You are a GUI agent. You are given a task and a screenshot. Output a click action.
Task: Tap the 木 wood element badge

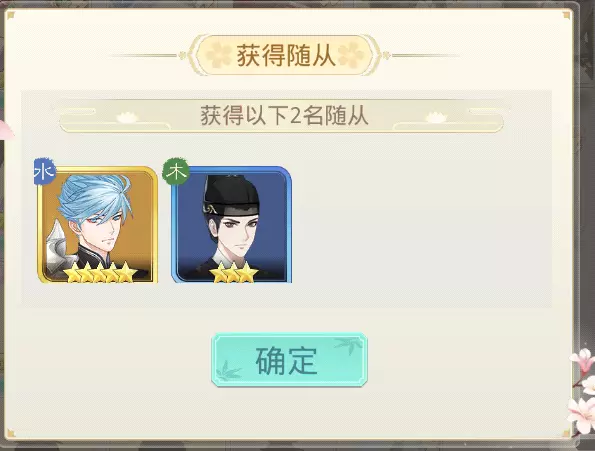176,172
